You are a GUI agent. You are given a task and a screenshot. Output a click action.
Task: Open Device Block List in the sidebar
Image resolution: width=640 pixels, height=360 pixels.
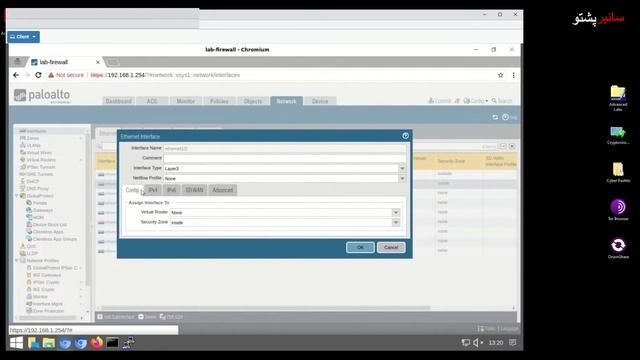[x=49, y=224]
